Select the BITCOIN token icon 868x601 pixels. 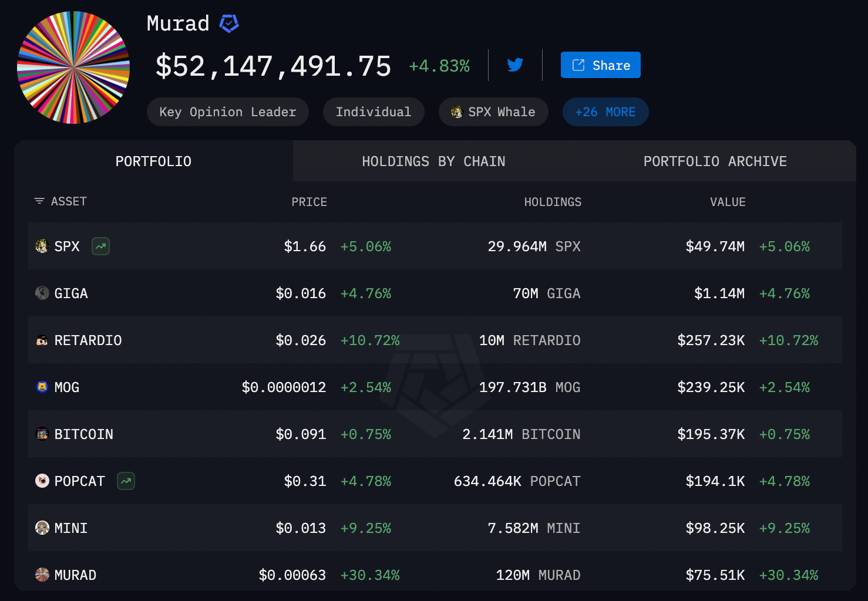tap(41, 434)
